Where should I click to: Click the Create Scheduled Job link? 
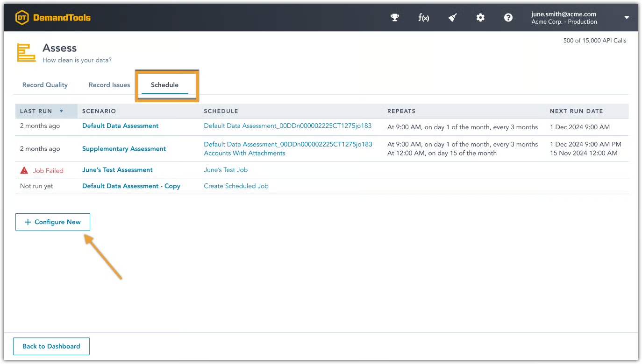236,186
